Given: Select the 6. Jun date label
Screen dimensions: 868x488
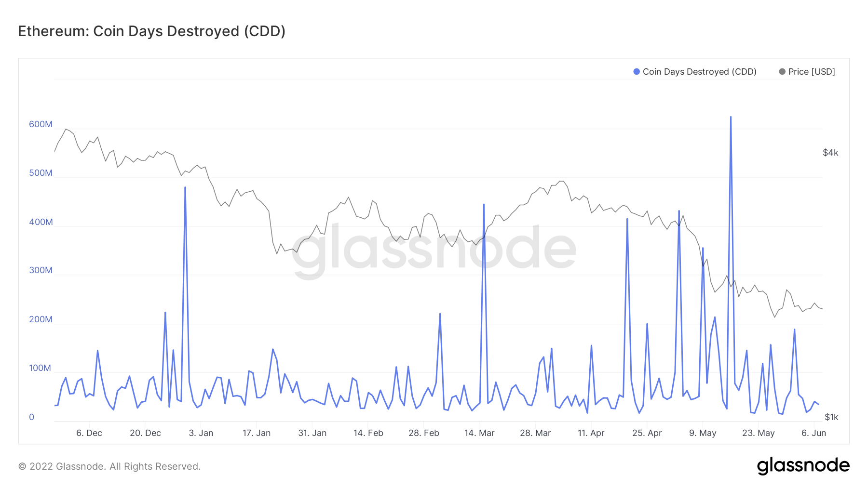Looking at the screenshot, I should click(814, 433).
